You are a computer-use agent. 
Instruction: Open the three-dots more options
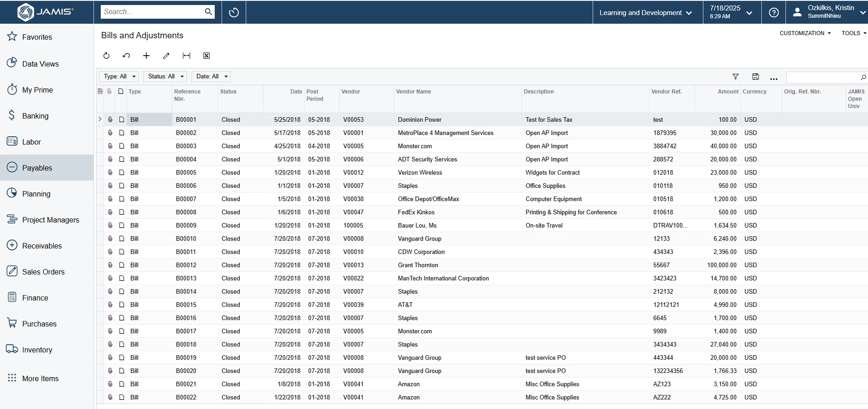(774, 78)
